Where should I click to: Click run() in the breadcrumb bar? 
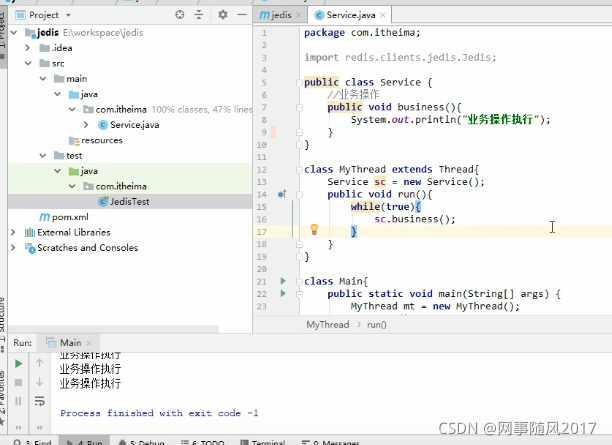coord(376,324)
